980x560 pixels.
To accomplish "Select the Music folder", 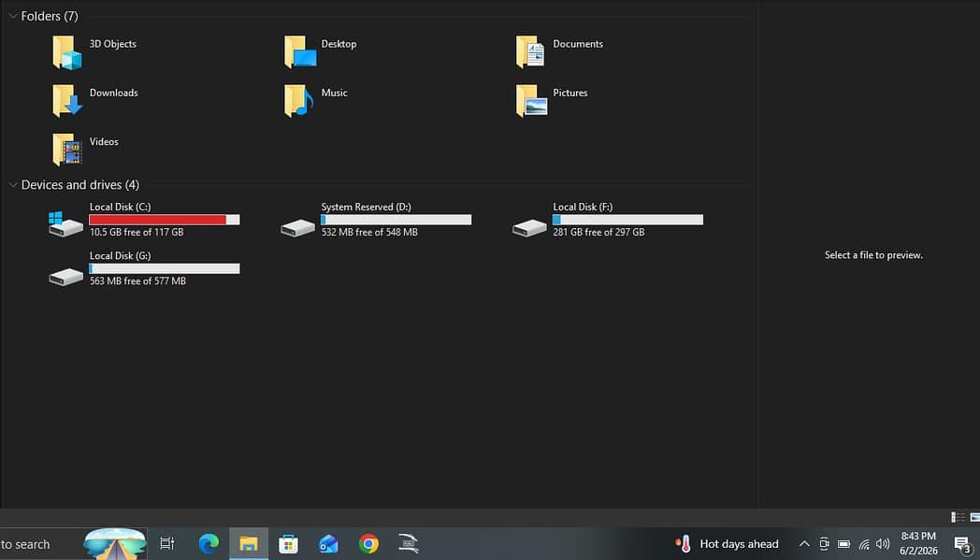I will [x=316, y=101].
